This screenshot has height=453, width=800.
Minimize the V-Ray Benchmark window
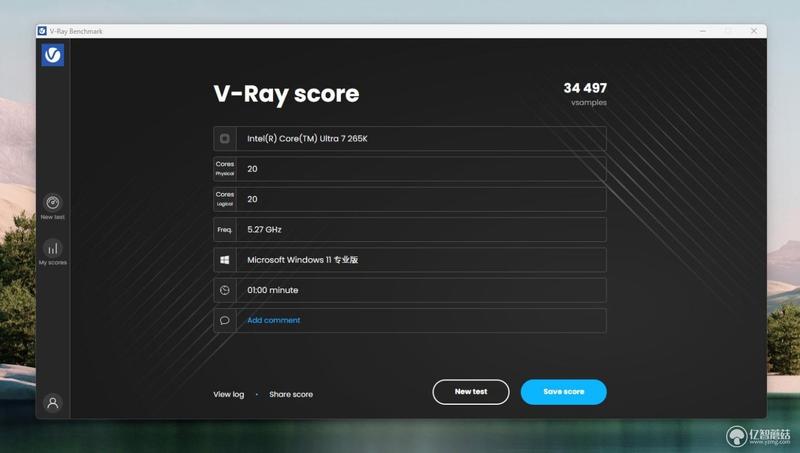[703, 31]
